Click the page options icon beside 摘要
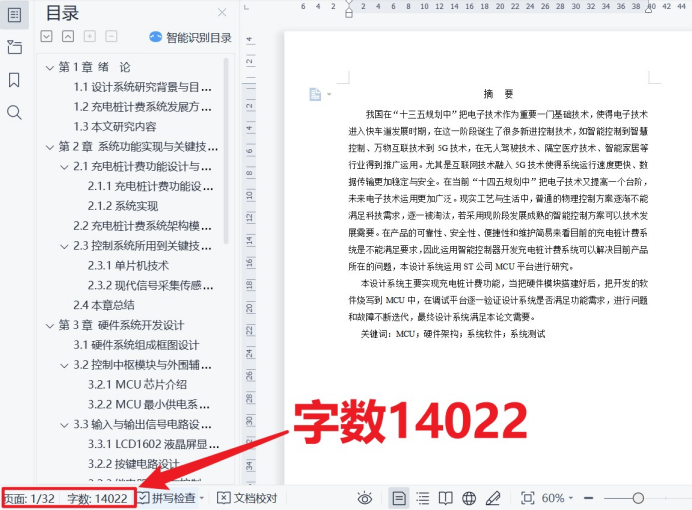Image resolution: width=692 pixels, height=510 pixels. pos(315,94)
